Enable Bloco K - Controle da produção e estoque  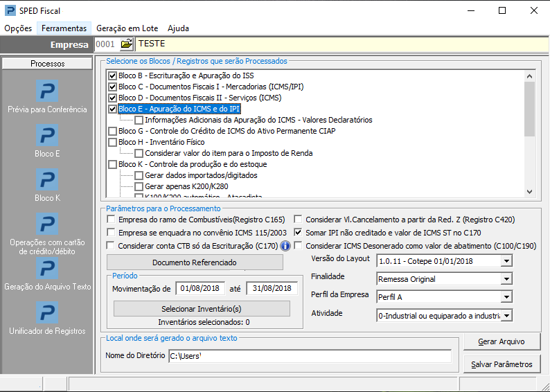(x=113, y=164)
